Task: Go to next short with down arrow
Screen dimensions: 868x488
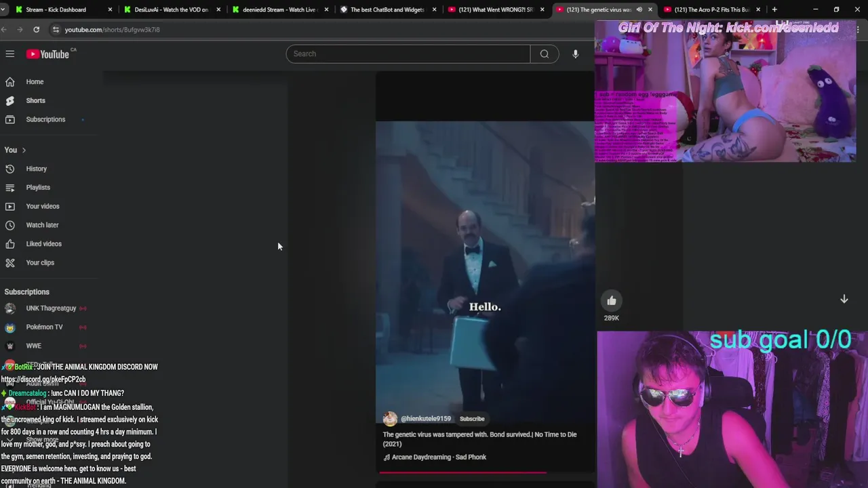Action: (844, 299)
